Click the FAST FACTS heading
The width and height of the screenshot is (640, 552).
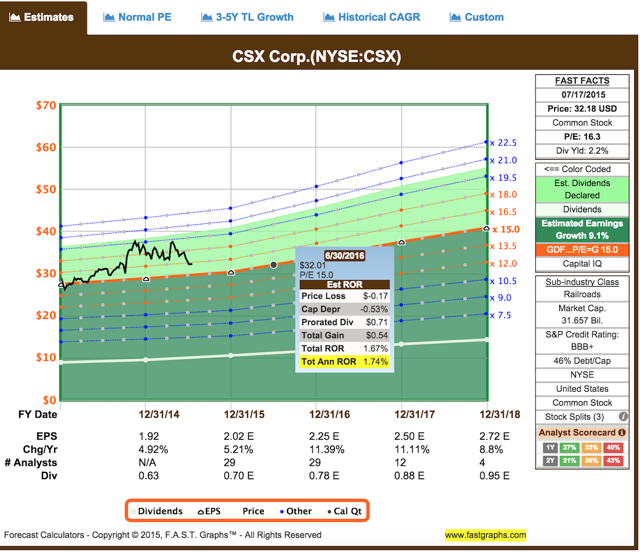tap(582, 81)
